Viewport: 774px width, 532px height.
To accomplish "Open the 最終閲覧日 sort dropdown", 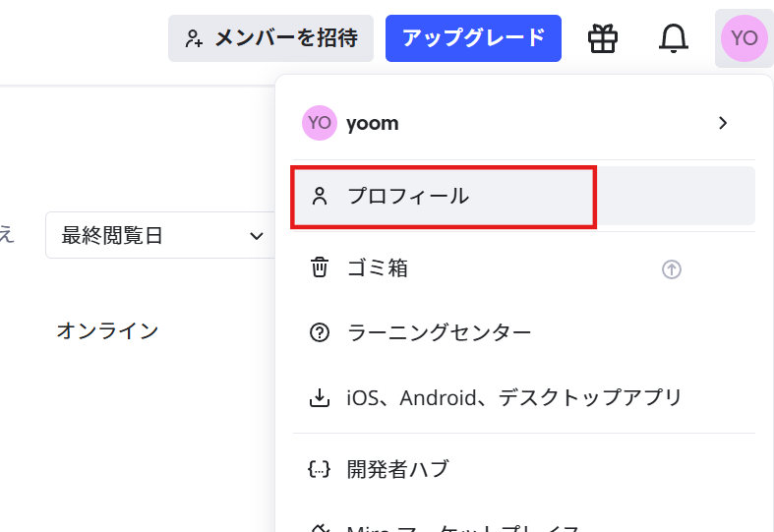I will [157, 235].
